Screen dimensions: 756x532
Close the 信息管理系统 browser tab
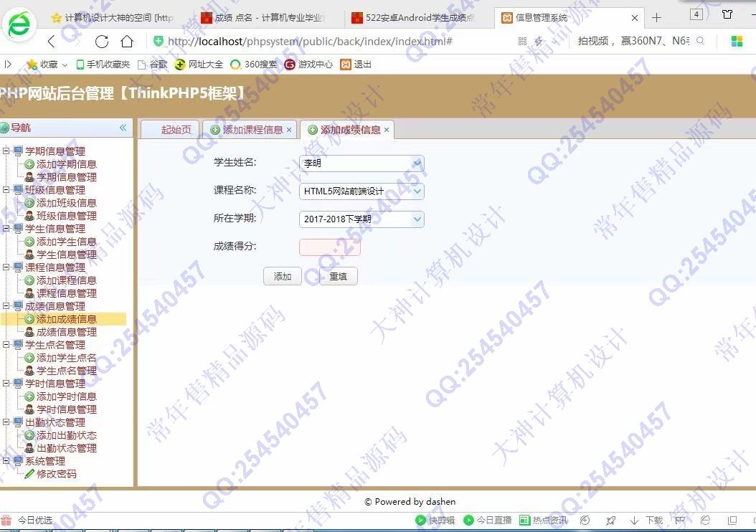click(x=635, y=18)
